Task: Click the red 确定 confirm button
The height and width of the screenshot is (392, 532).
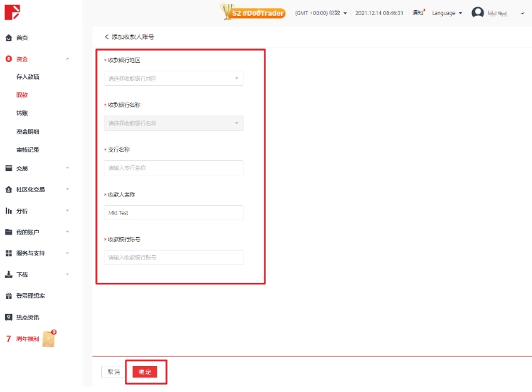Action: coord(145,372)
